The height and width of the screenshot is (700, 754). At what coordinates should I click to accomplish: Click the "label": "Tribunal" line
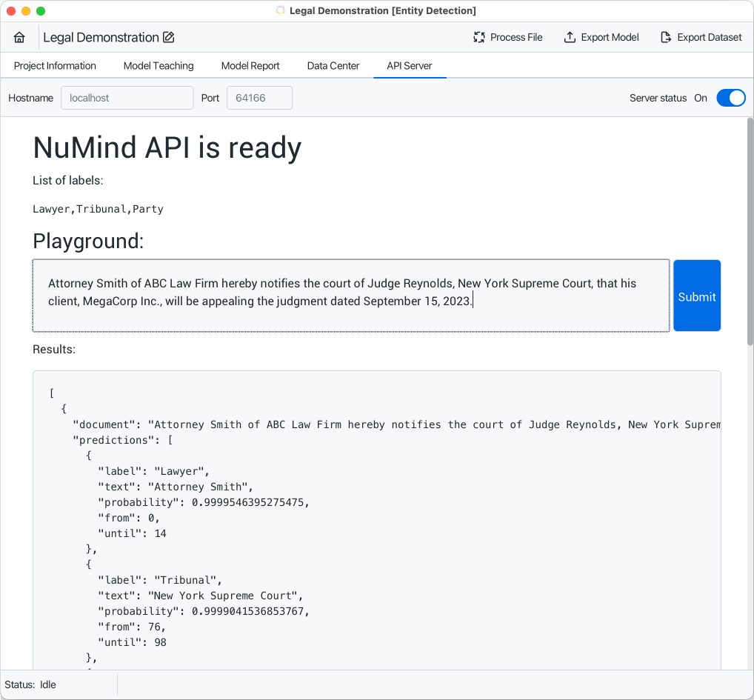pyautogui.click(x=160, y=580)
